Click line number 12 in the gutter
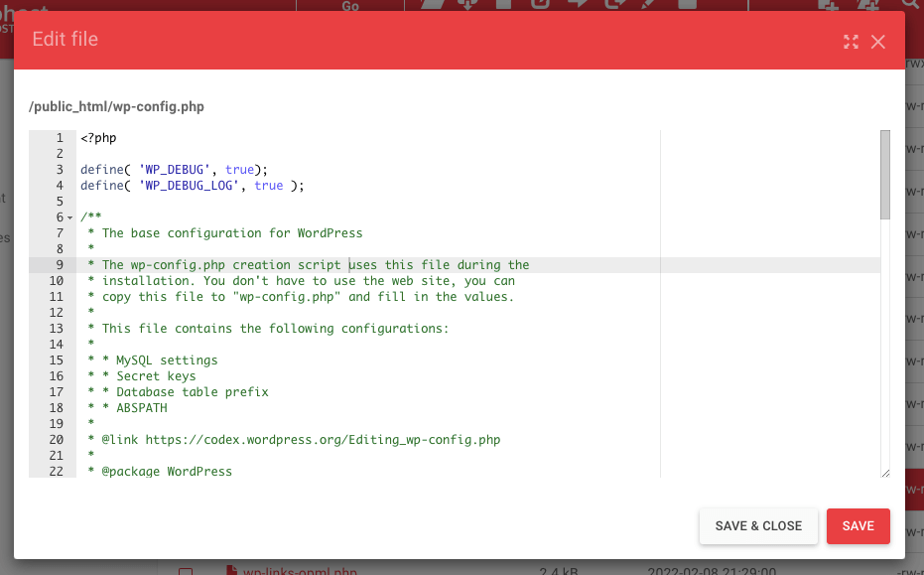The image size is (924, 575). click(x=56, y=313)
